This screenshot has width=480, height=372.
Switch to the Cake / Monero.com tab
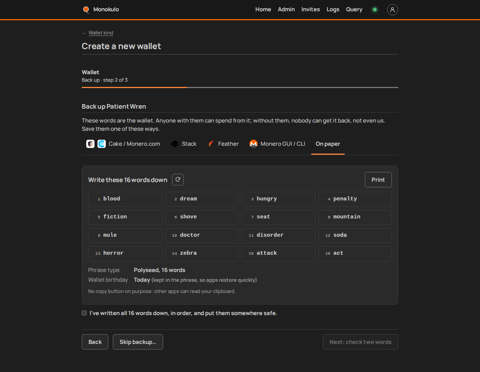click(123, 144)
